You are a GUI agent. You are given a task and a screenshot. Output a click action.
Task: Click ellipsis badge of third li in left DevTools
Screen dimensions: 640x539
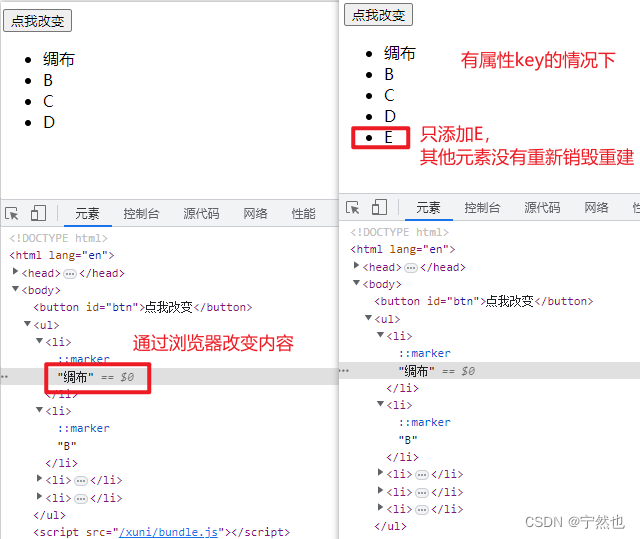(x=81, y=481)
